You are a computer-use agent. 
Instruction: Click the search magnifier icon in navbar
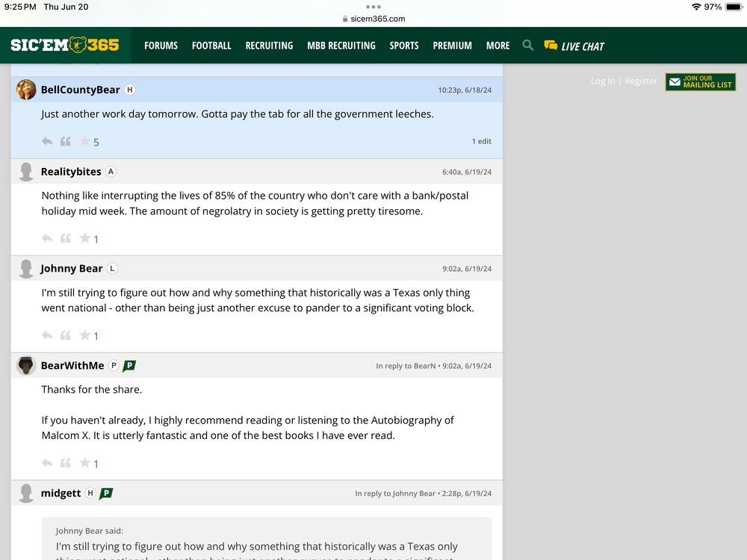528,46
